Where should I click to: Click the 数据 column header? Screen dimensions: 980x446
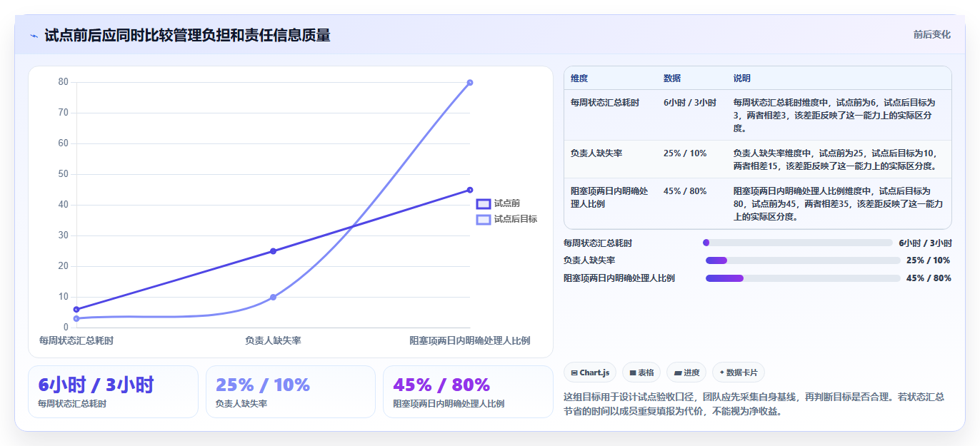[672, 78]
